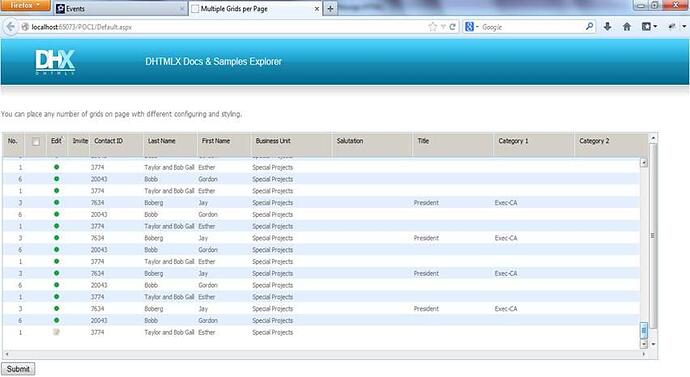Open the downloads arrow icon
Image resolution: width=690 pixels, height=377 pixels.
(x=608, y=27)
